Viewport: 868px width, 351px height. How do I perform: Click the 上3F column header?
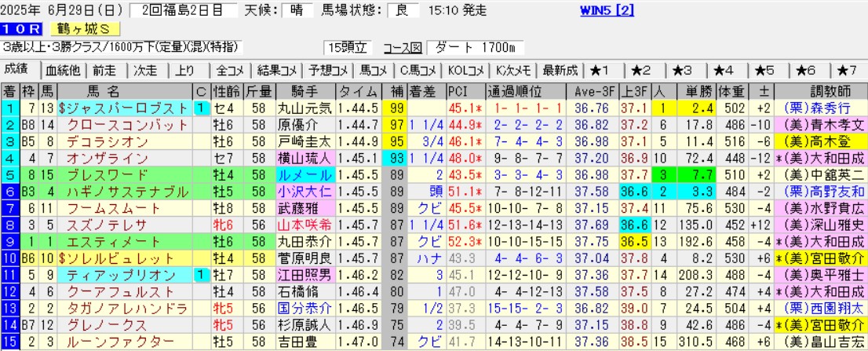coord(633,90)
